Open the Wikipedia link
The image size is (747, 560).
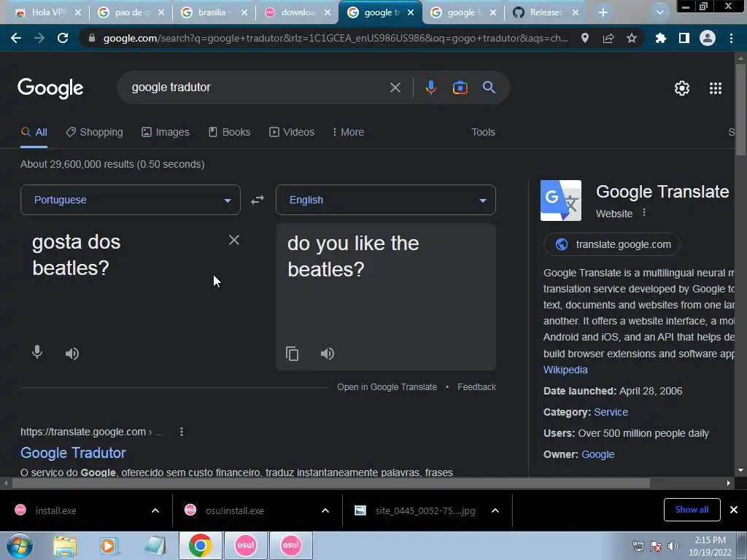(565, 370)
